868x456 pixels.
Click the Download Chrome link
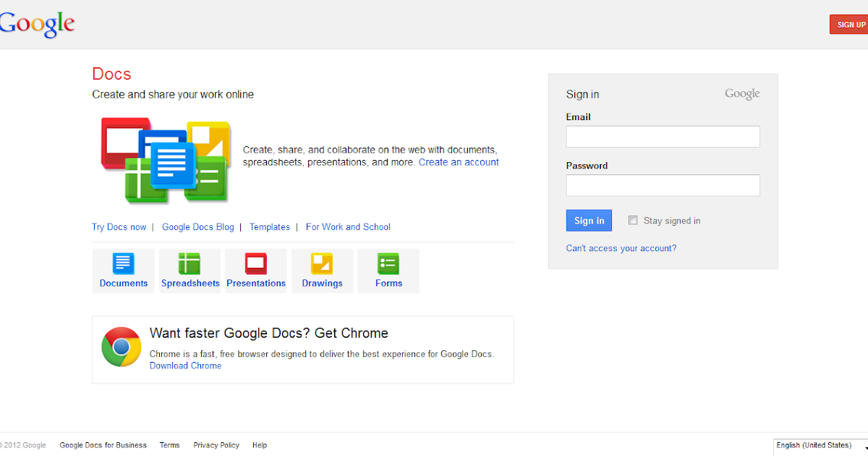186,366
